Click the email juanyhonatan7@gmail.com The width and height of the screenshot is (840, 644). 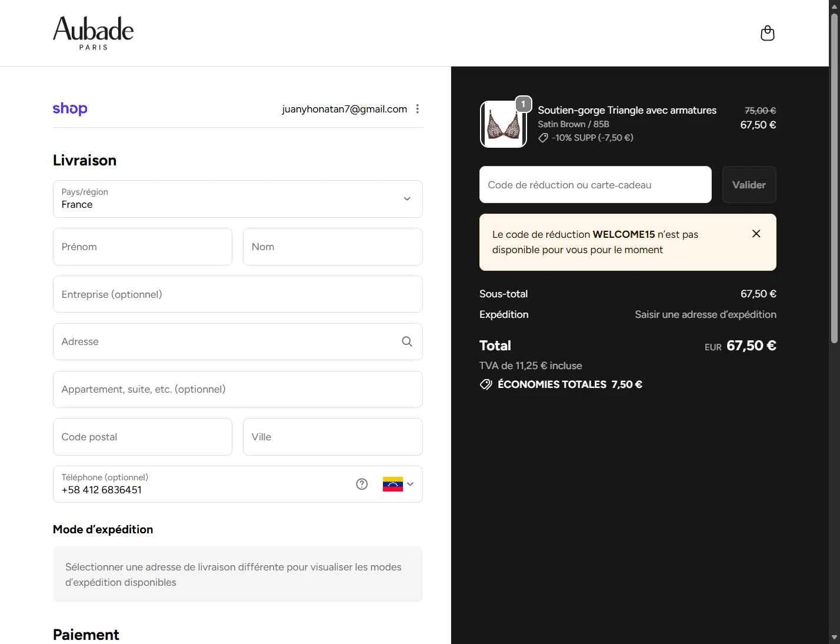(x=345, y=109)
